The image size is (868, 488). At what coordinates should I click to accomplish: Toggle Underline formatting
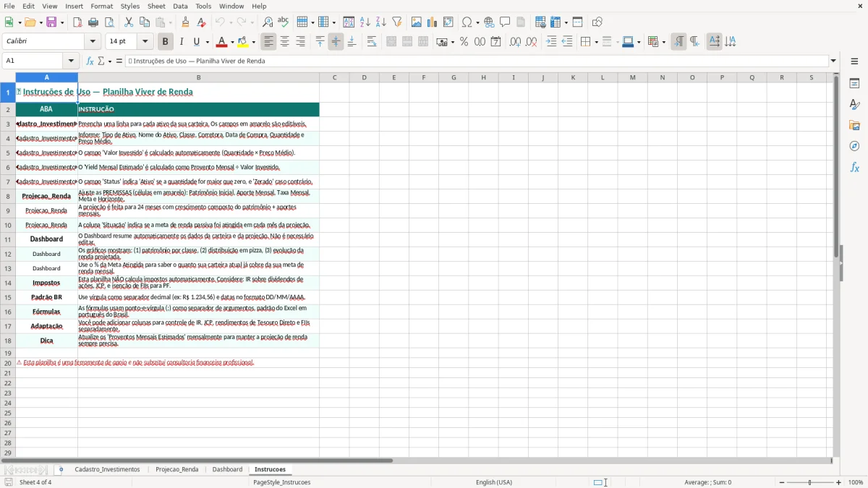[x=196, y=42]
